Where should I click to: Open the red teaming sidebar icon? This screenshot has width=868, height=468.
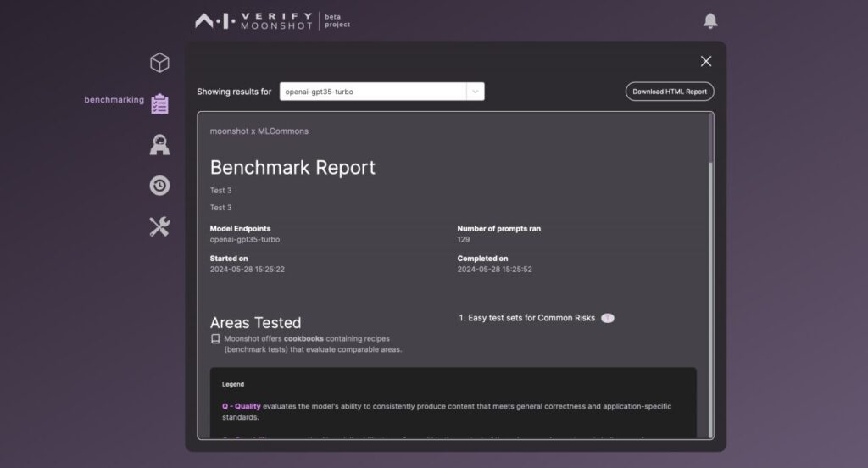click(x=159, y=144)
